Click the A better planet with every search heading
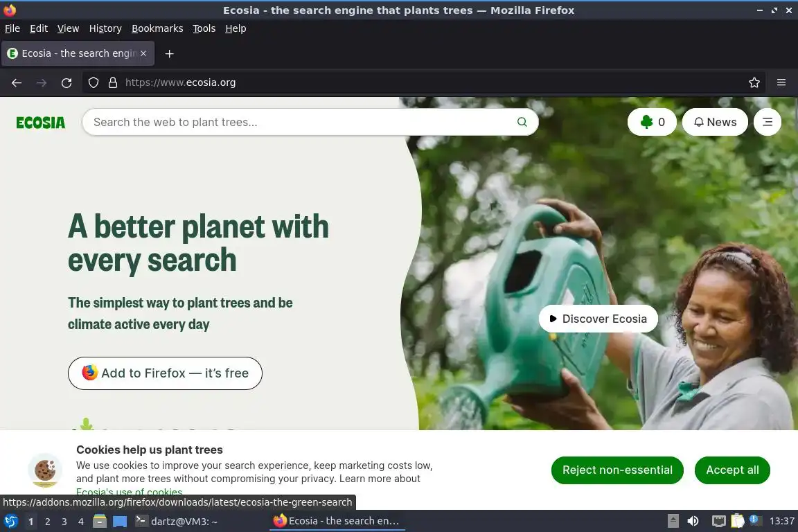Image resolution: width=798 pixels, height=532 pixels. pyautogui.click(x=198, y=243)
